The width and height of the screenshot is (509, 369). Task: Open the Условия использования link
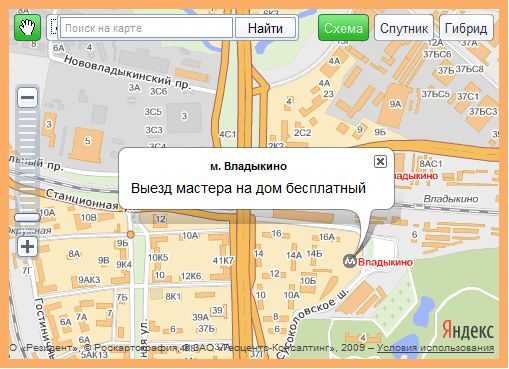click(435, 348)
